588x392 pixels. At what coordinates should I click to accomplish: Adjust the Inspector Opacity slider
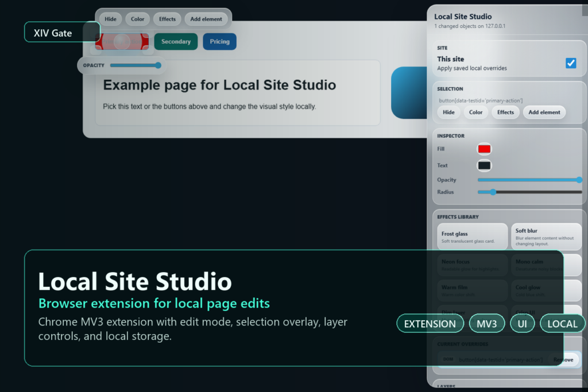point(529,180)
